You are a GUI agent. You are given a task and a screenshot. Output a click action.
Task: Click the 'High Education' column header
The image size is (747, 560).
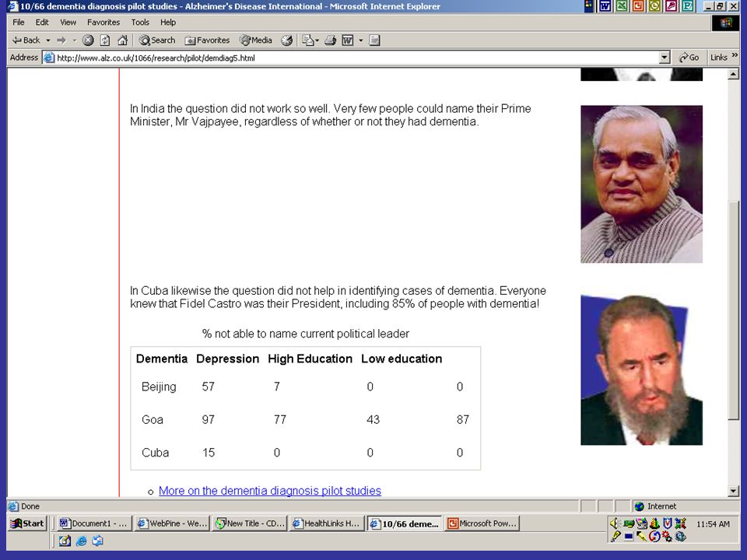(x=310, y=359)
